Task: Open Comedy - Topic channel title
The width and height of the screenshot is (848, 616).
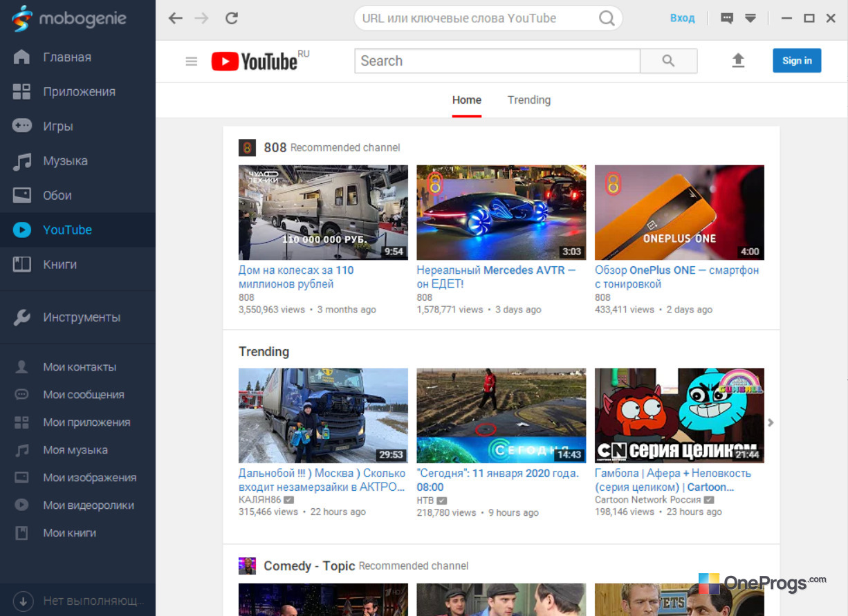Action: pyautogui.click(x=309, y=566)
